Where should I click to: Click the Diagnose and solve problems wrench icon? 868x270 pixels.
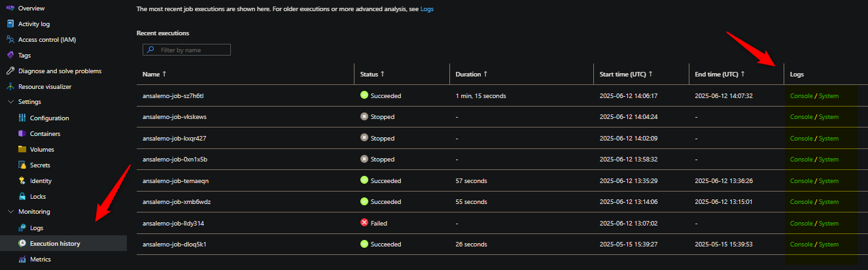coord(10,71)
